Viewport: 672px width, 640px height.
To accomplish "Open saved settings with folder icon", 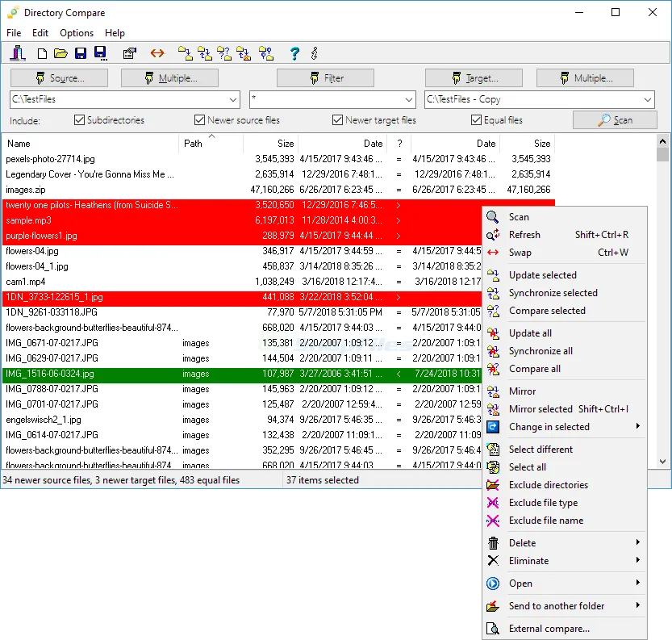I will coord(61,53).
